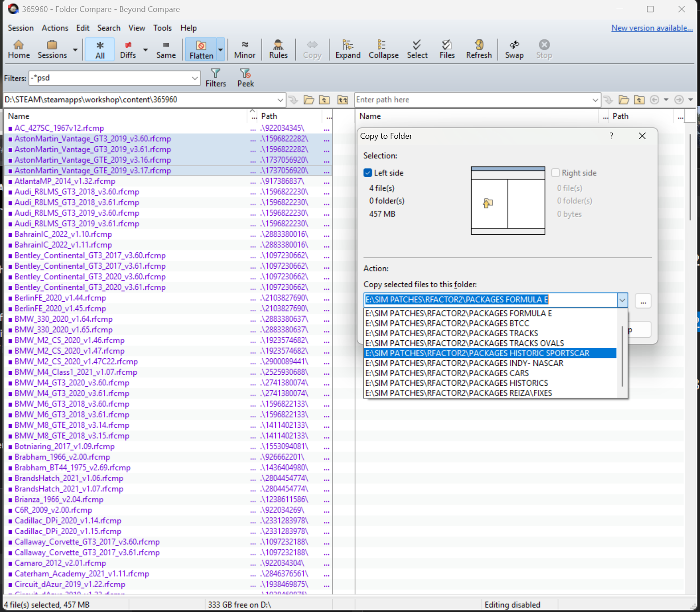The width and height of the screenshot is (700, 612).
Task: Choose PACKAGES TRACKS OVALS option
Action: tap(490, 343)
